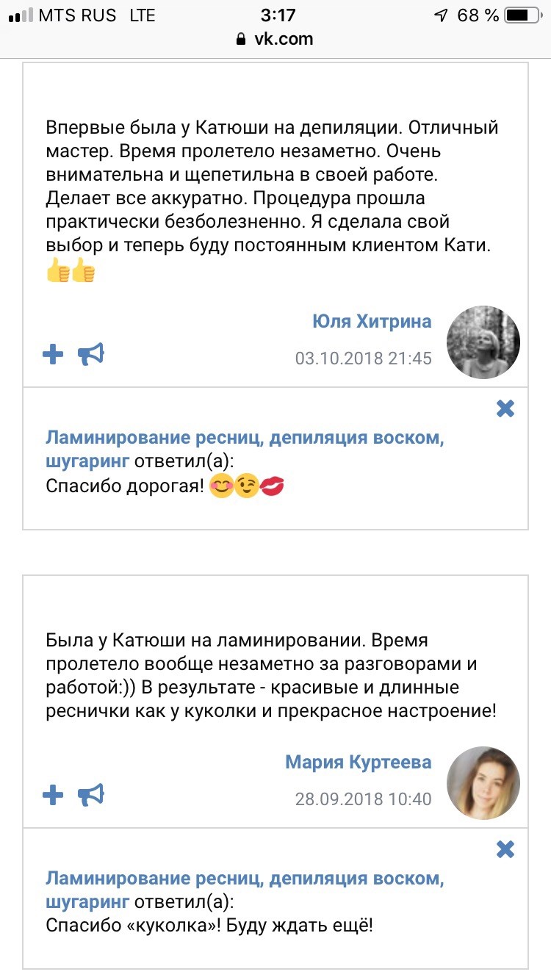Viewport: 551px width, 980px height.
Task: Tap the battery icon in the status bar
Action: [x=522, y=15]
